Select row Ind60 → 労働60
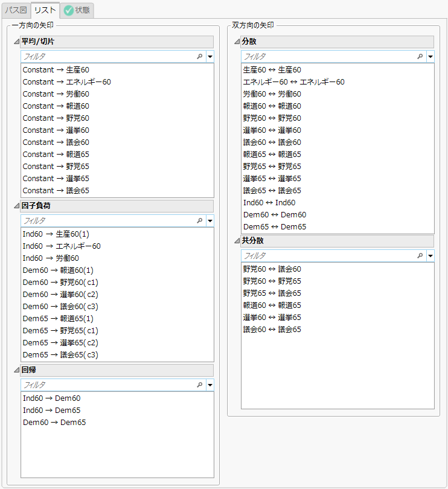This screenshot has height=489, width=448. 117,258
